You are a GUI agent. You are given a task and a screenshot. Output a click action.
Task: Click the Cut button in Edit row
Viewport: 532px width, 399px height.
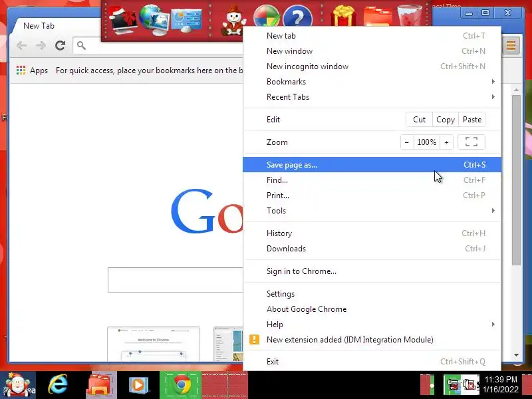point(419,120)
